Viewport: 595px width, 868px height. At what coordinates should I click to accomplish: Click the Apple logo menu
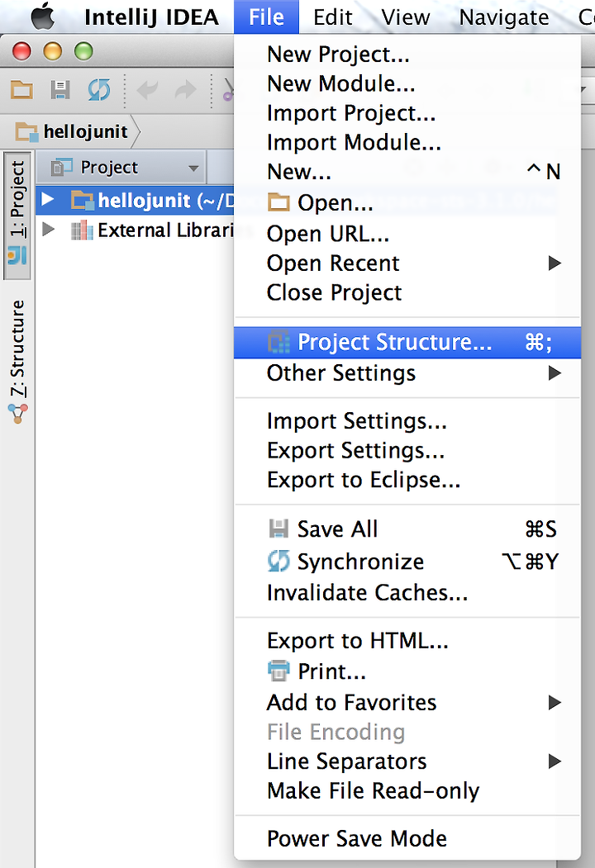(42, 17)
